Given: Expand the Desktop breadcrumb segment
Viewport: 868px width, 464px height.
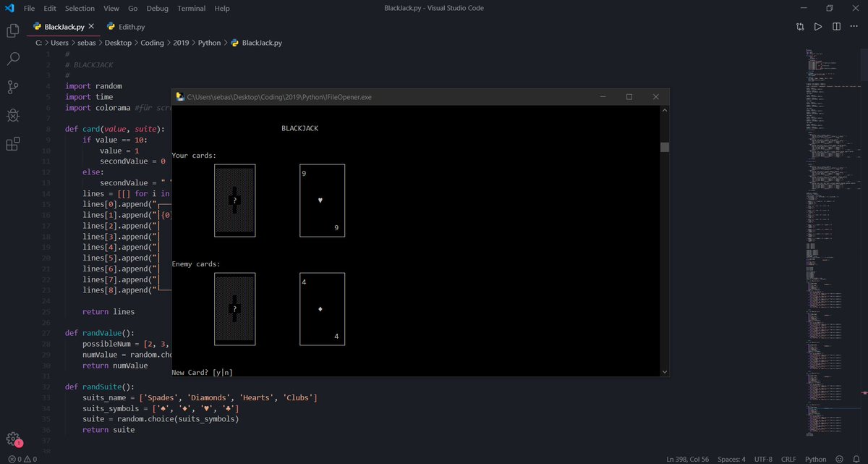Looking at the screenshot, I should [119, 43].
